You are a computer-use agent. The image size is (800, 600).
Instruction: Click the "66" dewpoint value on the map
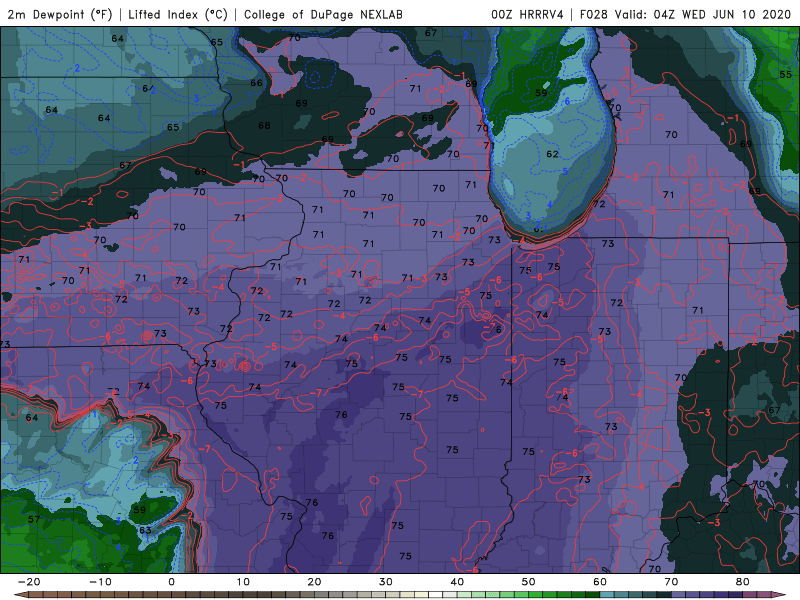point(256,83)
